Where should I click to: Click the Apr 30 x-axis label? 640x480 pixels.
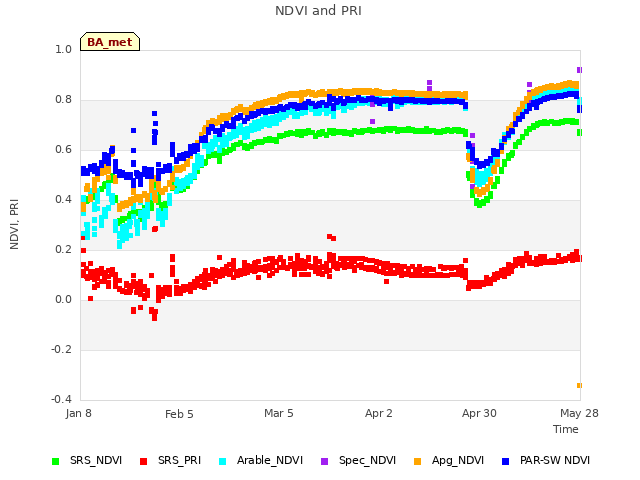pos(479,413)
